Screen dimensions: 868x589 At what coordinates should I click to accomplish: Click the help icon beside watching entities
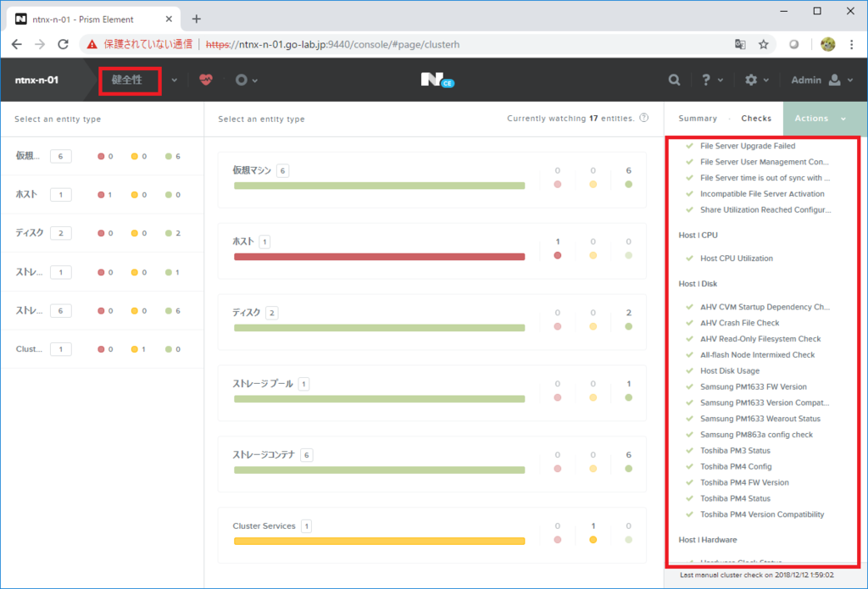pyautogui.click(x=644, y=118)
